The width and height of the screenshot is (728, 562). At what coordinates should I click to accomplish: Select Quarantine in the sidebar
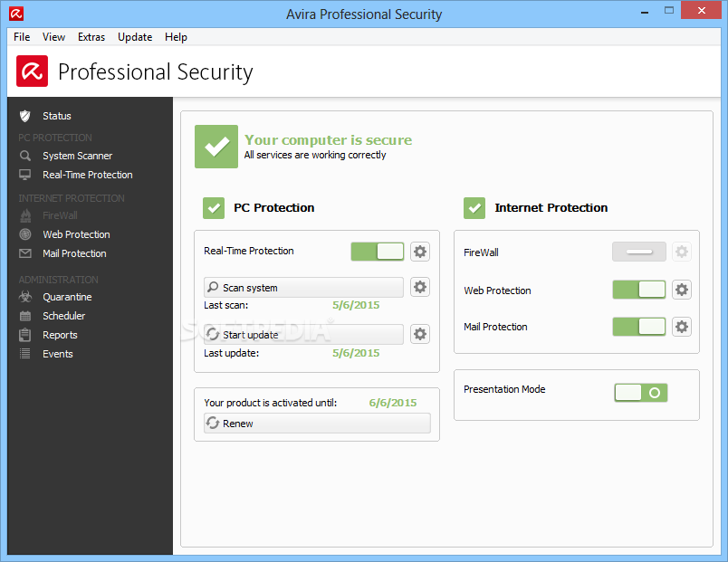[x=67, y=297]
